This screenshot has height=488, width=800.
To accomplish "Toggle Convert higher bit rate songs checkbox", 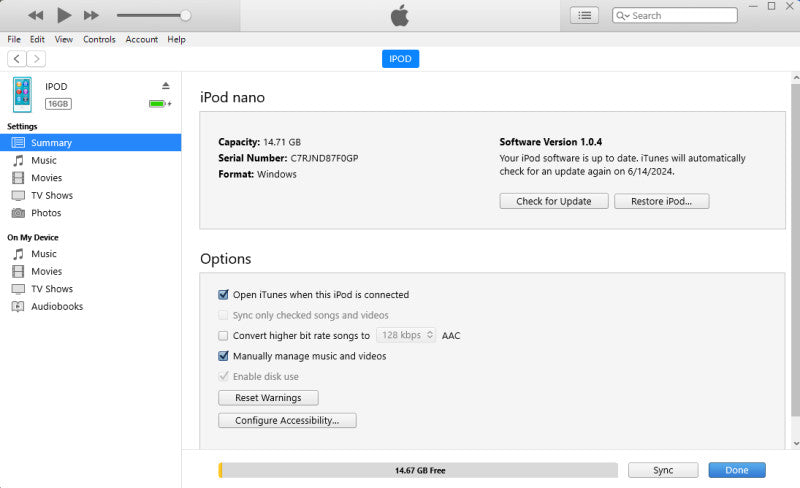I will [223, 335].
